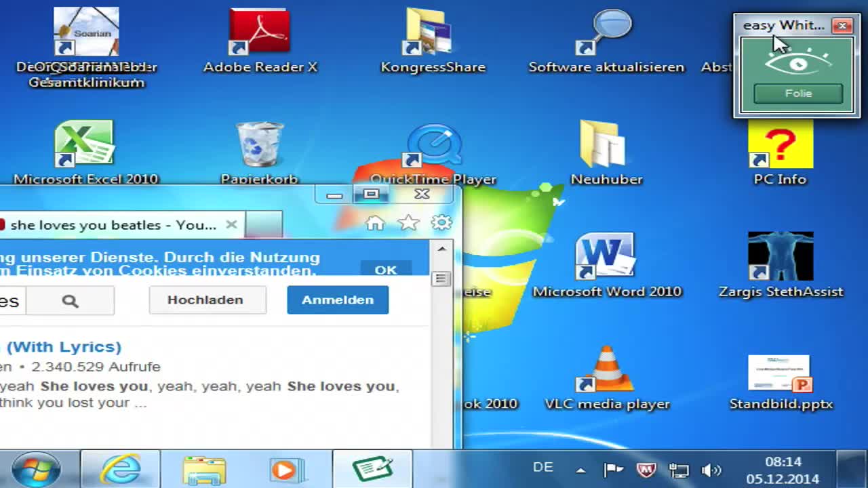Image resolution: width=868 pixels, height=488 pixels.
Task: Open Microsoft Word 2010
Action: pyautogui.click(x=606, y=256)
